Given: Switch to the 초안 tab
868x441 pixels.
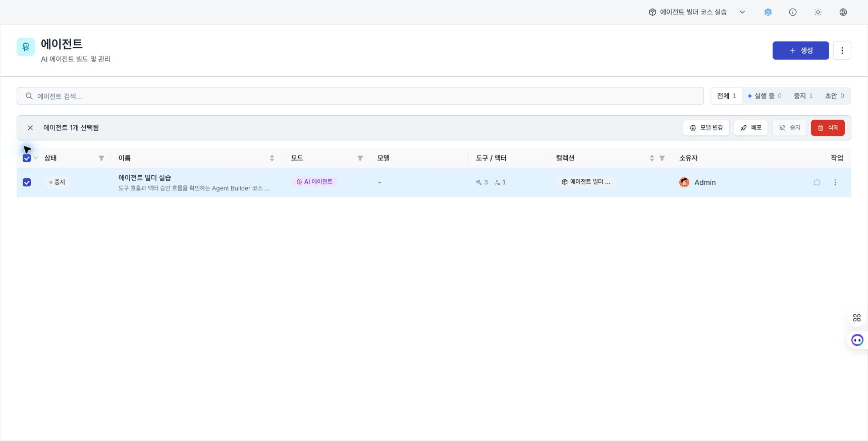Looking at the screenshot, I should [835, 96].
